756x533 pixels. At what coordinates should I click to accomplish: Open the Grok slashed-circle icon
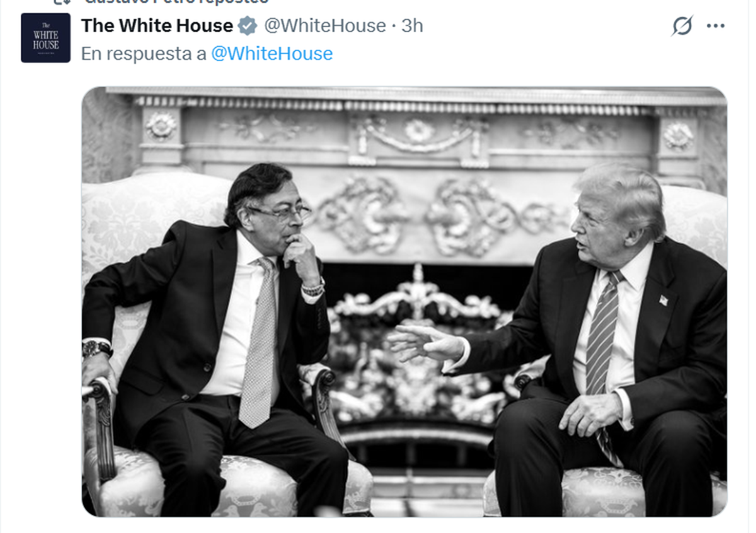click(682, 26)
